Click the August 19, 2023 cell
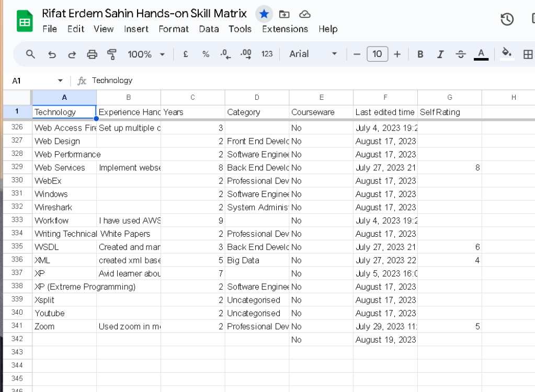The height and width of the screenshot is (392, 535). click(x=385, y=340)
